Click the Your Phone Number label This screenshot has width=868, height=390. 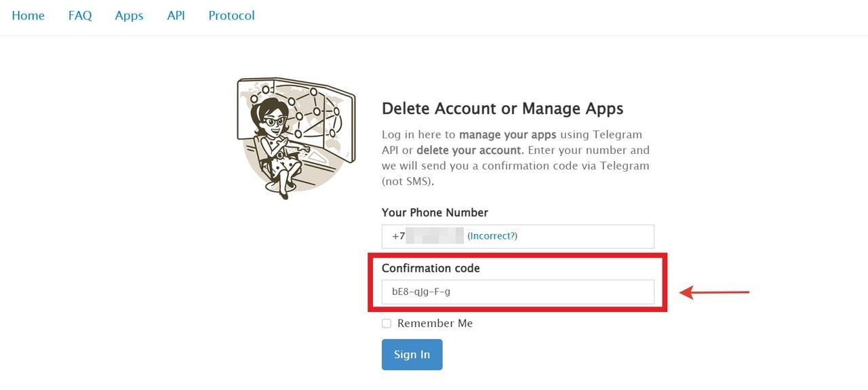pos(435,212)
